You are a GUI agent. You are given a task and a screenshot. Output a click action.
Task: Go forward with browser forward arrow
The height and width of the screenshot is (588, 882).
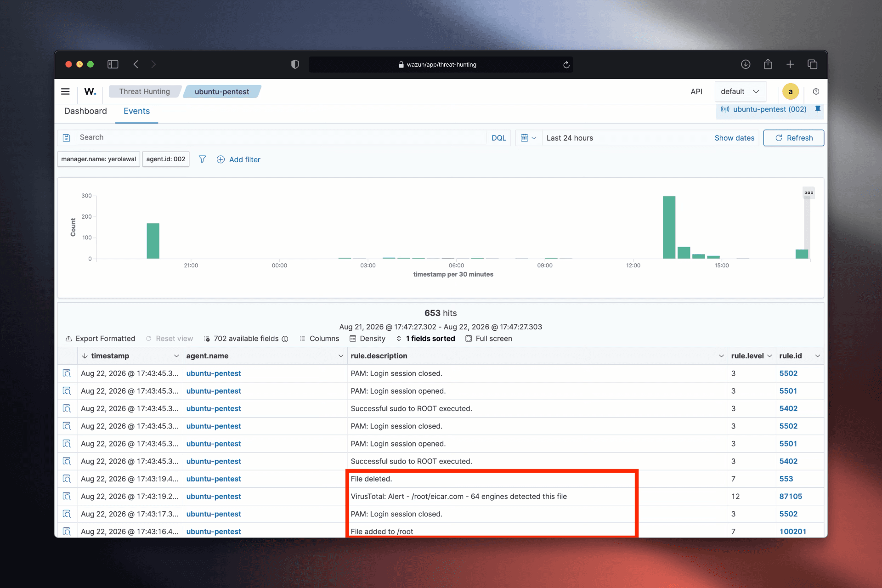(x=153, y=64)
